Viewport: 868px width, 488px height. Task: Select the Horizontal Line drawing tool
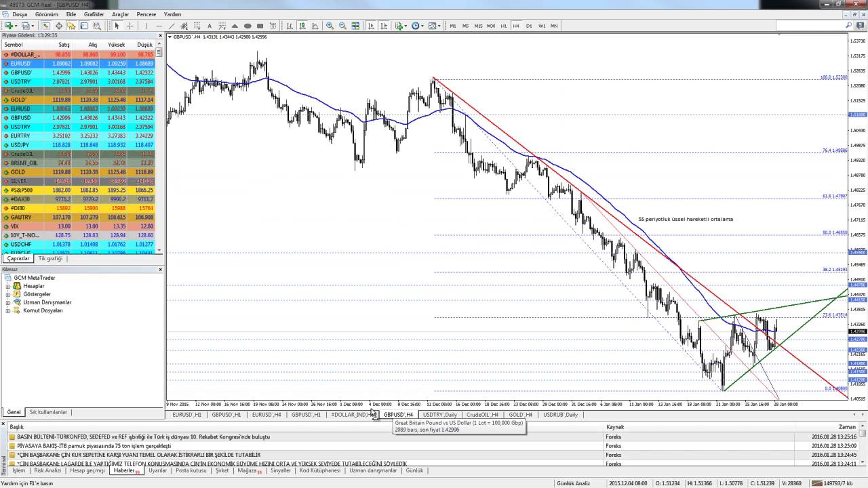[x=159, y=26]
